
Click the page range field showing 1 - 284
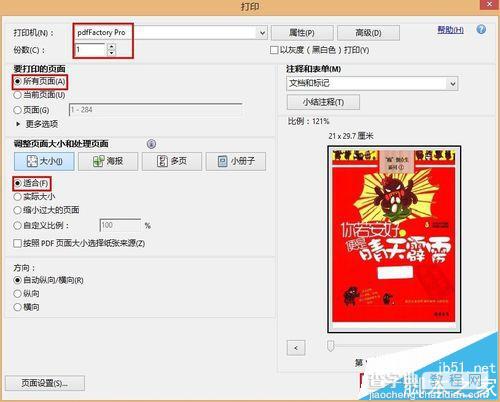pyautogui.click(x=155, y=110)
